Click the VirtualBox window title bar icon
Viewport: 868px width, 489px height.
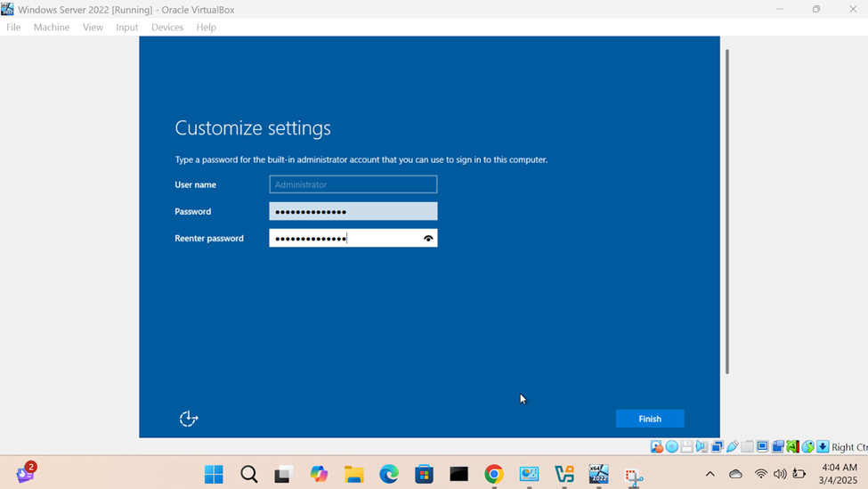[7, 9]
